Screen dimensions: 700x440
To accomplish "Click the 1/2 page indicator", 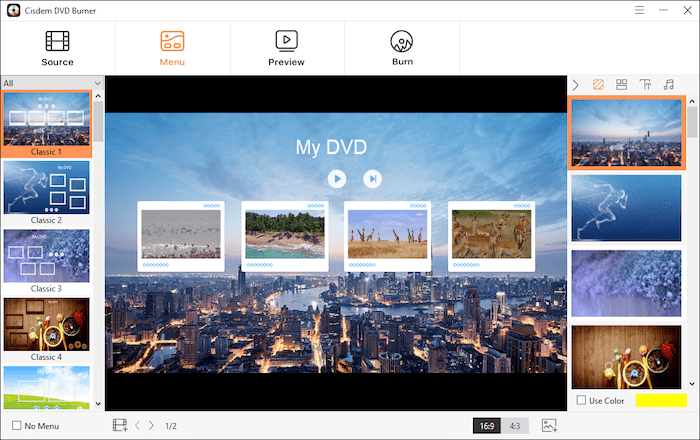I will coord(171,426).
